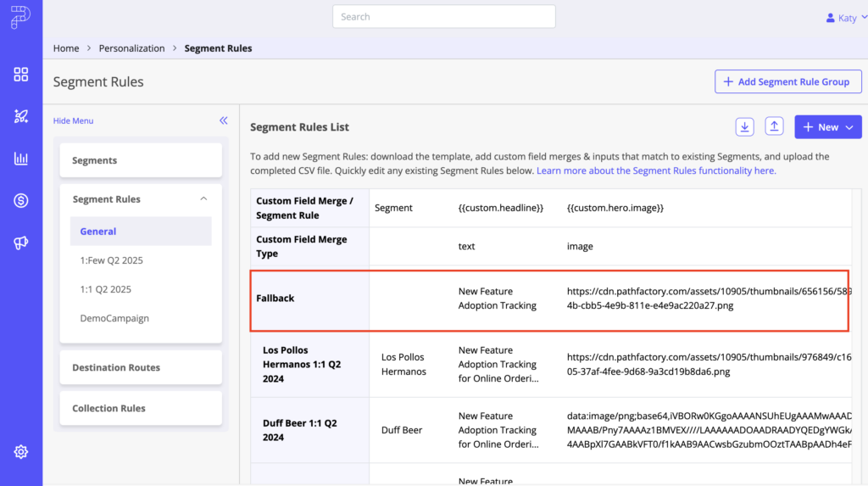Click the PathFactory logo icon
This screenshot has height=486, width=868.
[x=20, y=17]
